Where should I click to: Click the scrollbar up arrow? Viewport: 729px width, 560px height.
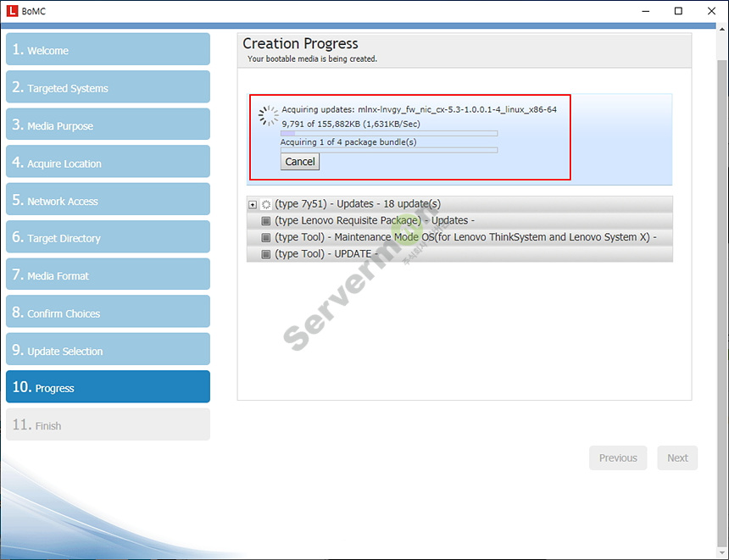tap(722, 28)
